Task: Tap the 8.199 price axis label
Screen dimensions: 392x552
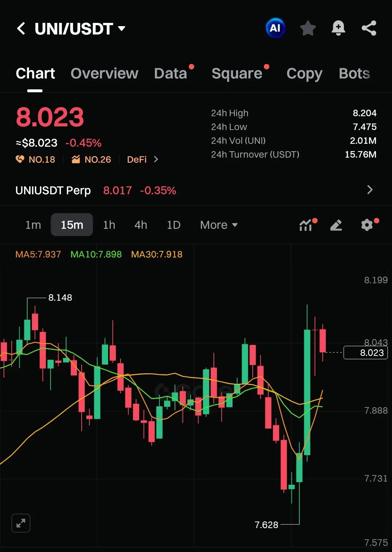Action: click(376, 280)
